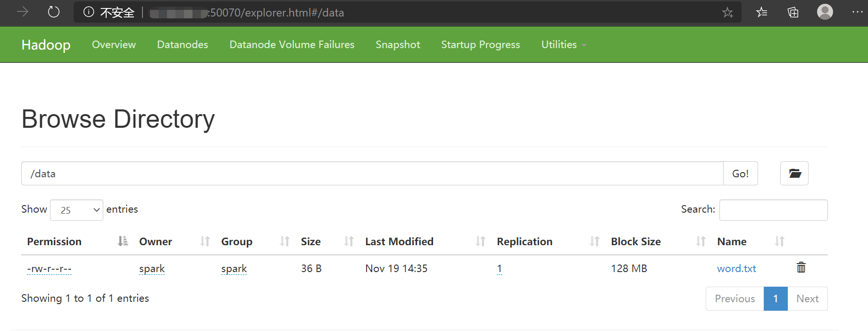Image resolution: width=868 pixels, height=331 pixels.
Task: Open the browser collections icon
Action: (793, 12)
